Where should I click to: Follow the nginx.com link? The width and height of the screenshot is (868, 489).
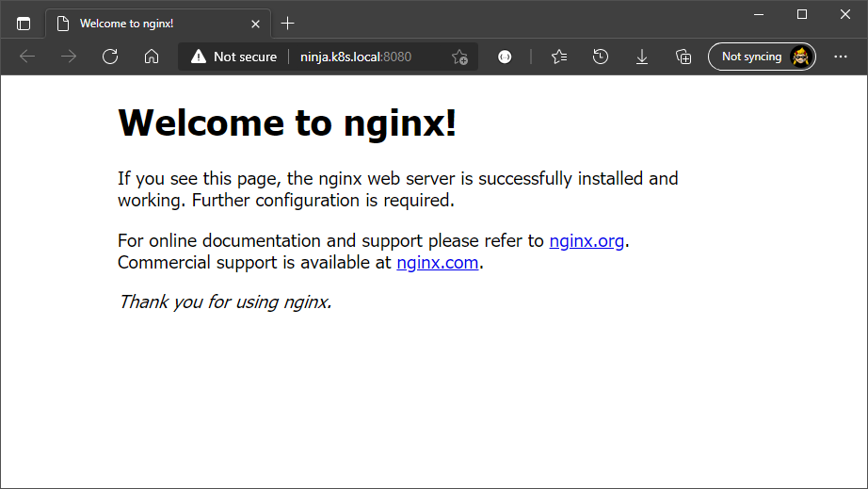pyautogui.click(x=438, y=263)
